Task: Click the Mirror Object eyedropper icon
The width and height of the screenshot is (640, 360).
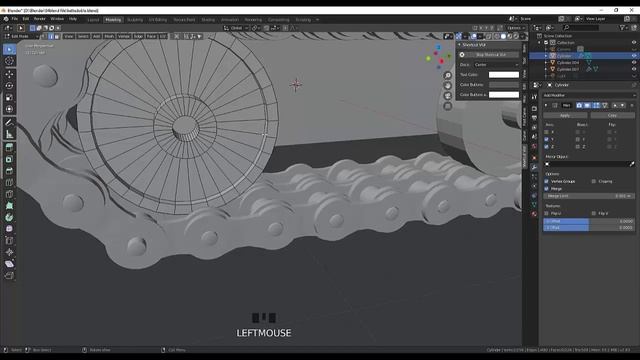Action: 632,164
